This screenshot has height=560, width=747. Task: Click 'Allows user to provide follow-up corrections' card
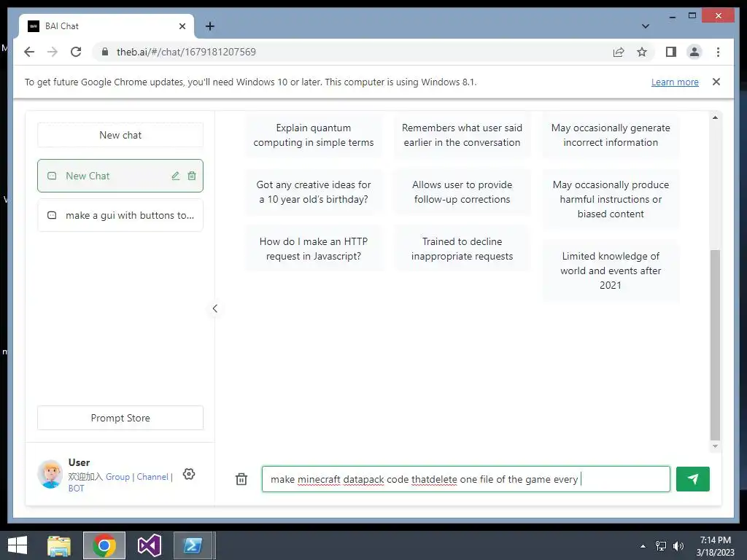(462, 192)
